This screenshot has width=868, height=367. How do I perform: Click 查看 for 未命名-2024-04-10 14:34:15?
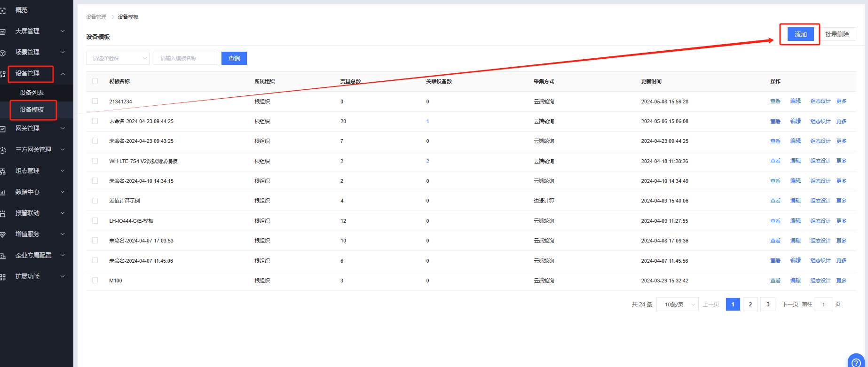click(775, 181)
